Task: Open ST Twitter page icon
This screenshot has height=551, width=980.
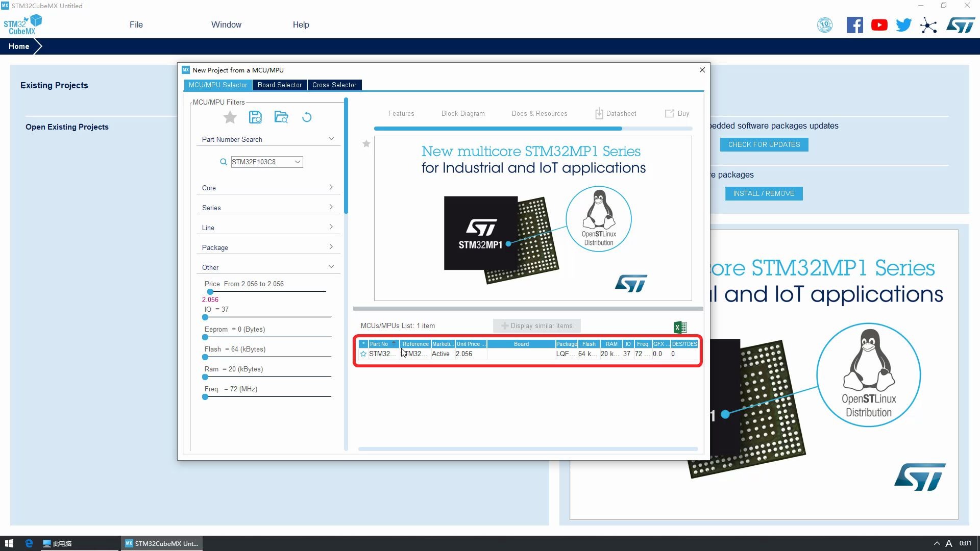Action: point(904,25)
